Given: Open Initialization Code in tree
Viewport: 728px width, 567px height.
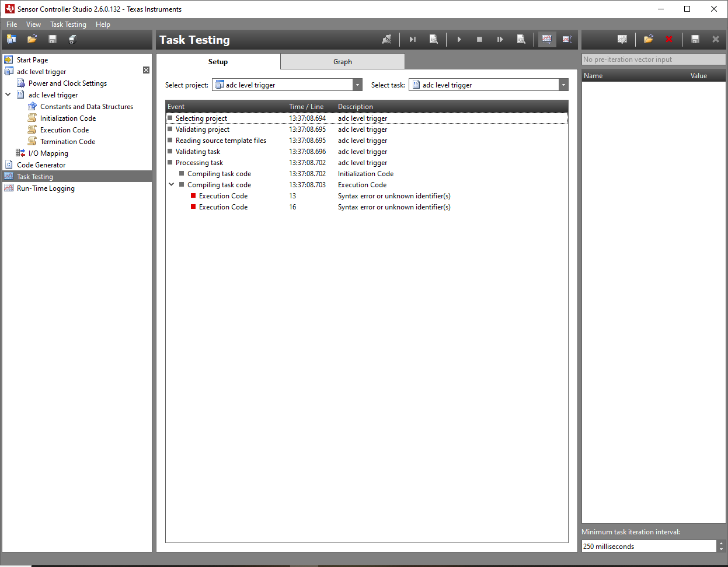Looking at the screenshot, I should [x=68, y=118].
